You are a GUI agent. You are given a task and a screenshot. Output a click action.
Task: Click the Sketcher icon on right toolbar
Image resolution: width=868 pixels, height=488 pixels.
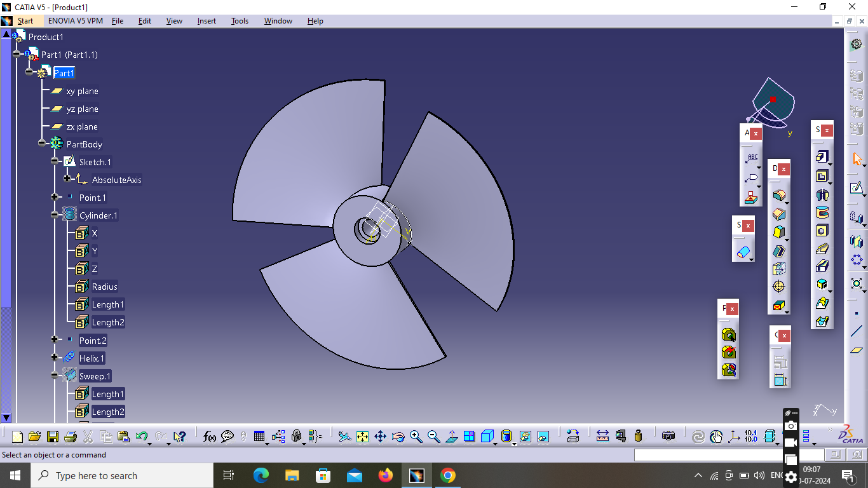pyautogui.click(x=857, y=188)
